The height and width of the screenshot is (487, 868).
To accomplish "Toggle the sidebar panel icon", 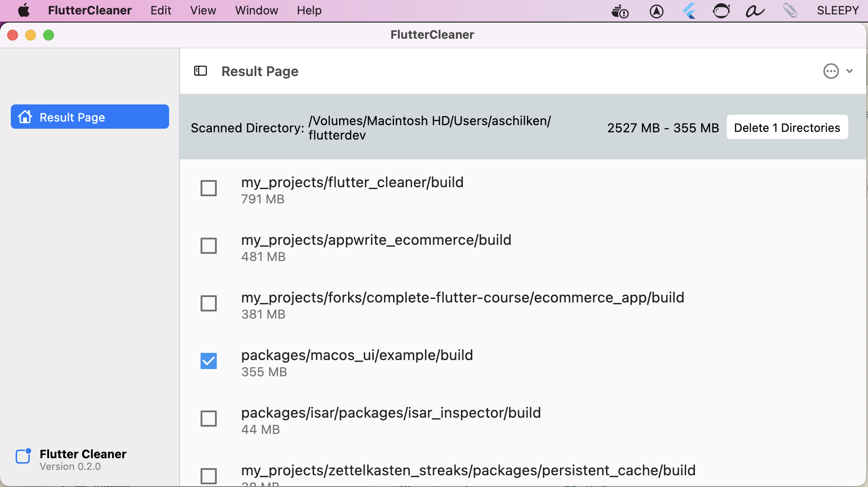I will click(x=200, y=71).
